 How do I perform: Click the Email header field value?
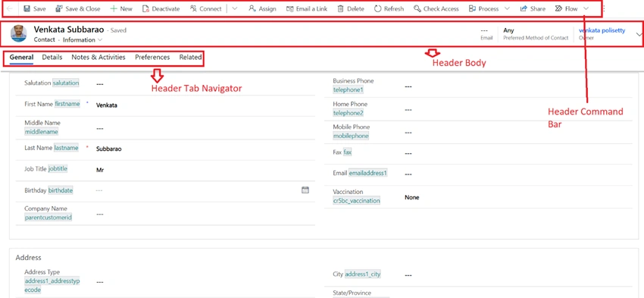click(x=484, y=30)
